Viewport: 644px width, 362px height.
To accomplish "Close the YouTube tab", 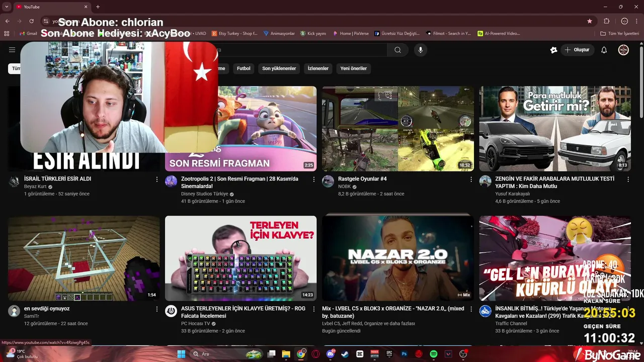I will click(x=86, y=7).
